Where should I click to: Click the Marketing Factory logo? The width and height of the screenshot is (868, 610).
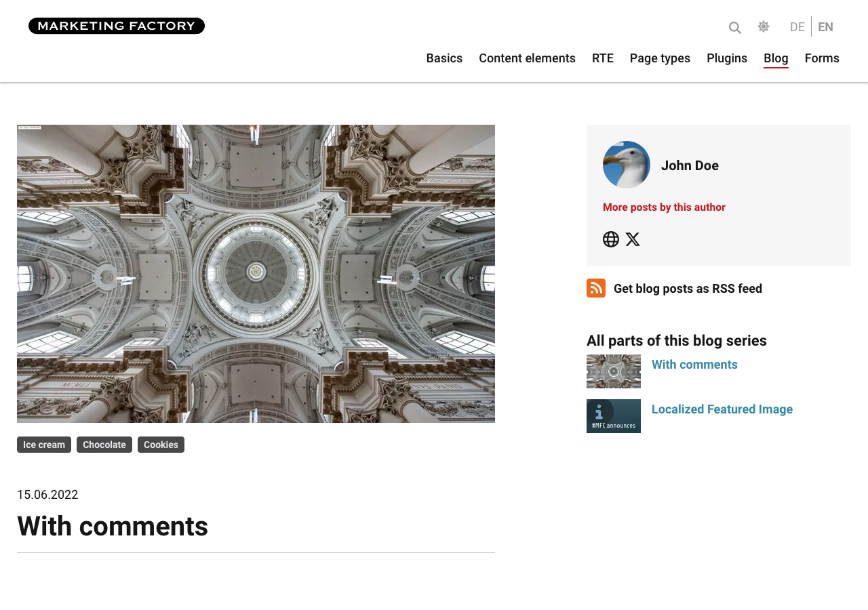tap(117, 26)
